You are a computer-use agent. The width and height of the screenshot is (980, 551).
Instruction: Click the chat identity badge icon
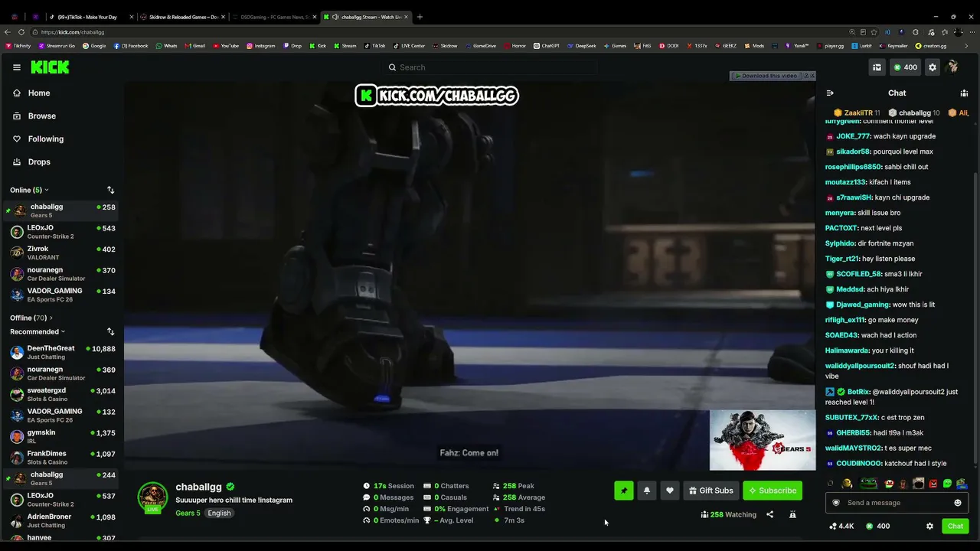click(x=836, y=503)
